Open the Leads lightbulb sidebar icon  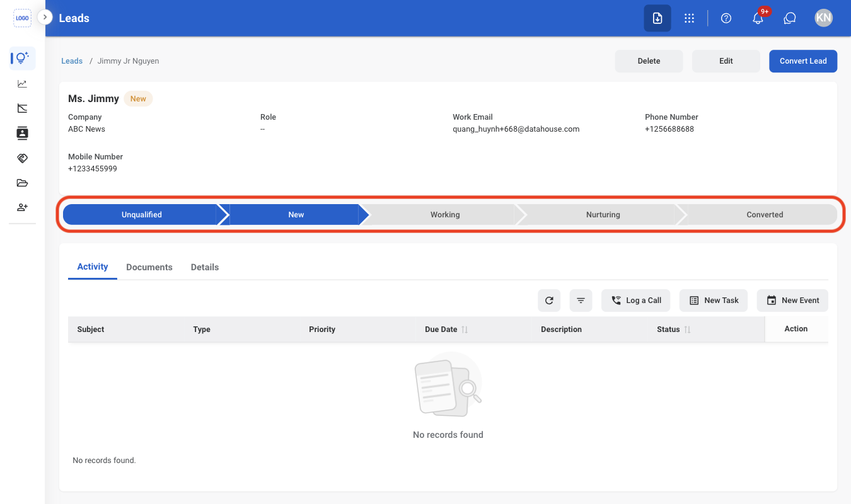coord(23,59)
